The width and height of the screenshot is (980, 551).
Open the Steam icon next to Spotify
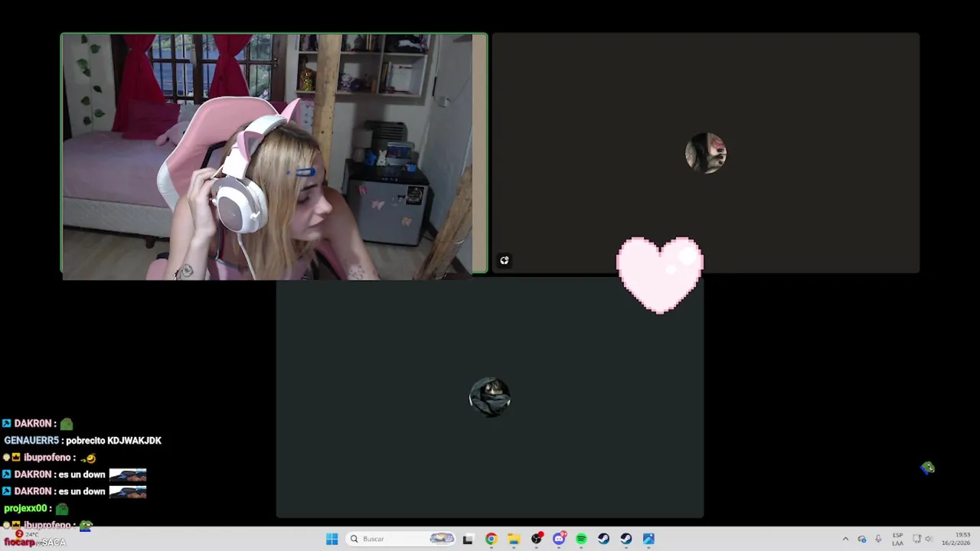coord(603,539)
